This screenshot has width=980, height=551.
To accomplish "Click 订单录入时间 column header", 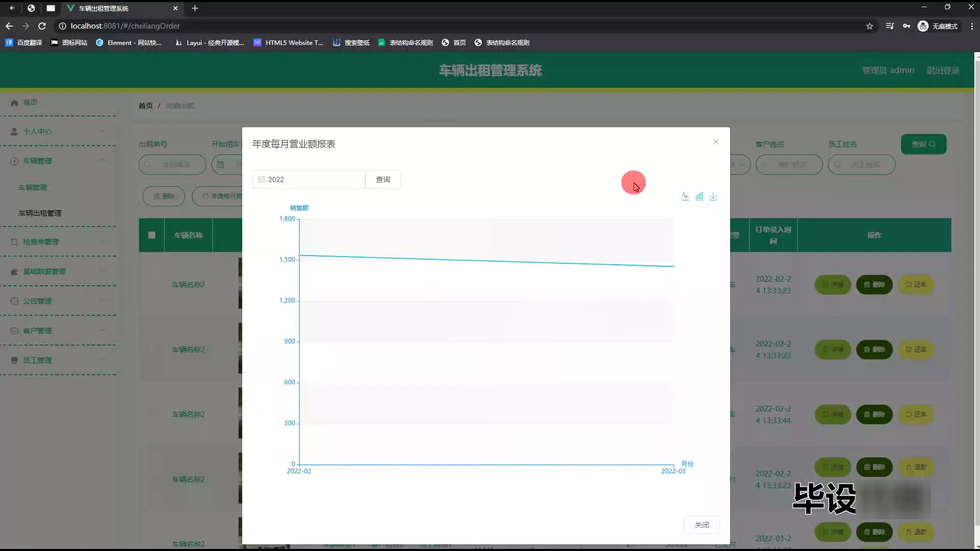I will (x=773, y=235).
